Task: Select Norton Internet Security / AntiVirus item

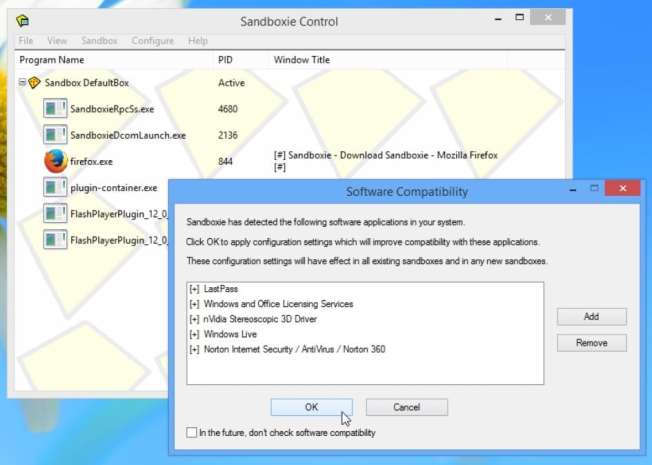Action: 294,349
